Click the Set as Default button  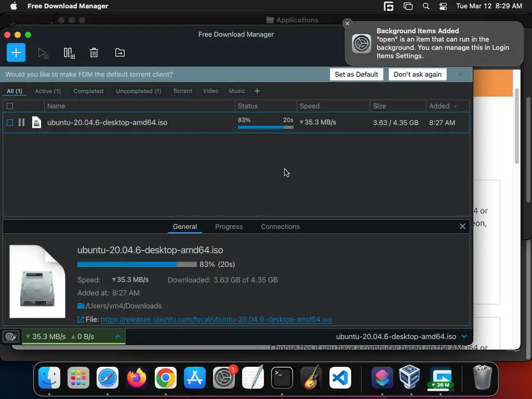[356, 74]
